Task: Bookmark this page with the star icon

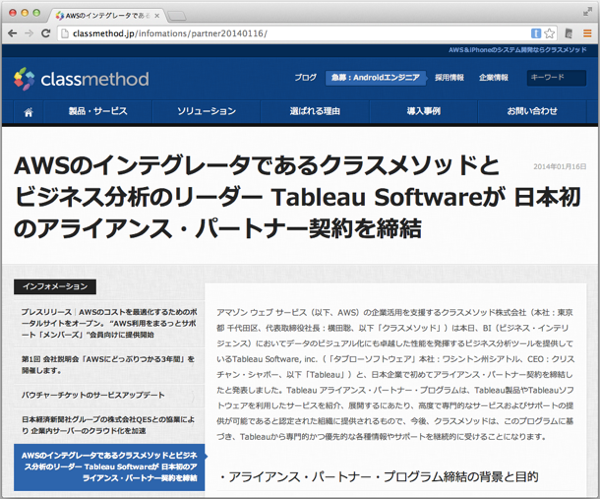Action: pos(549,34)
